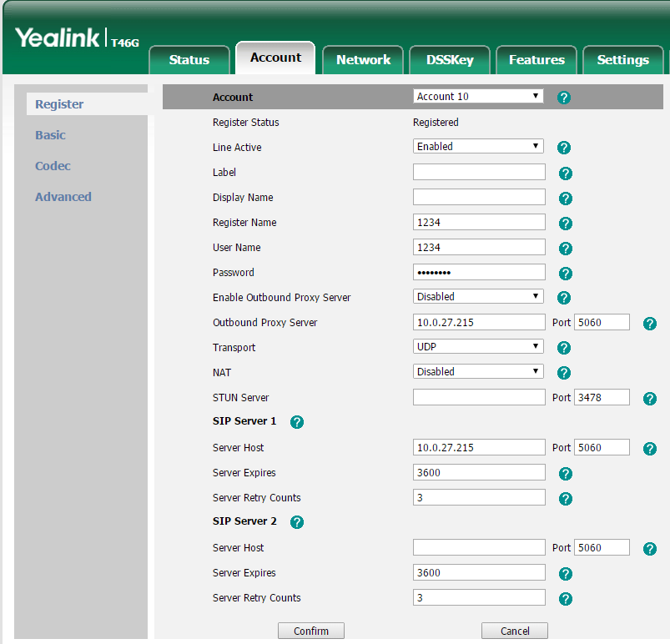Viewport: 670px width, 644px height.
Task: Click help icon next to Account dropdown
Action: click(563, 98)
